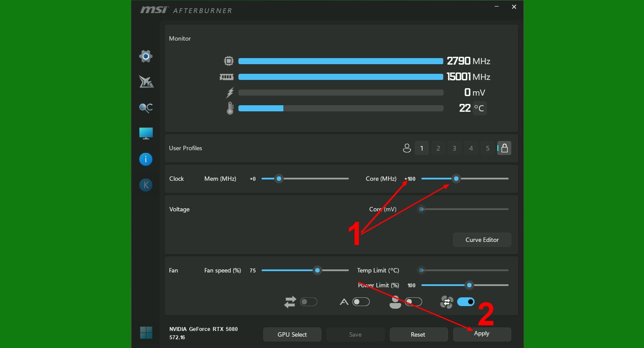
Task: Select user profile slot 1
Action: (x=422, y=148)
